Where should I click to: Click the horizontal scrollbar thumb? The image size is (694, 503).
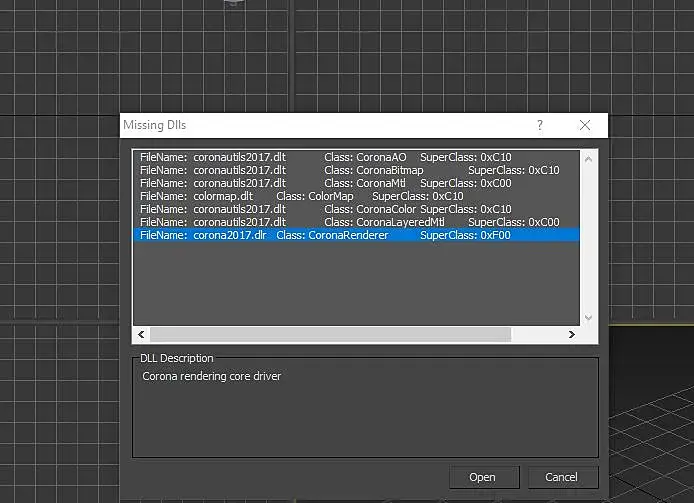[x=331, y=334]
